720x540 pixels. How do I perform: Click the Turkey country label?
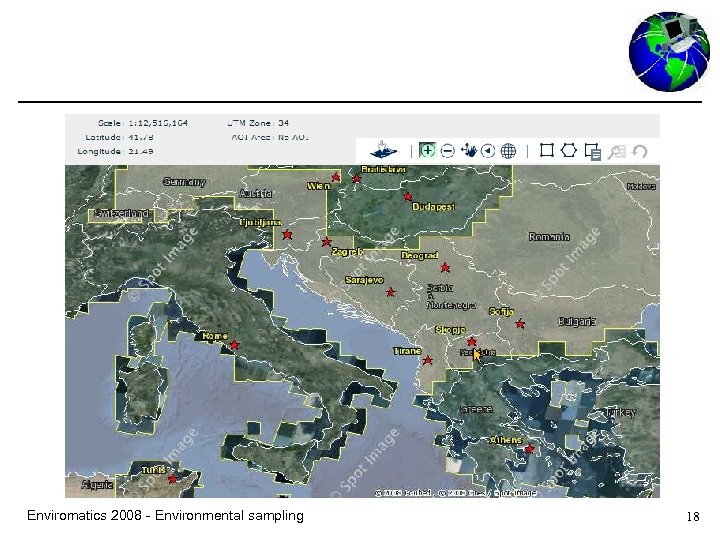pyautogui.click(x=621, y=412)
